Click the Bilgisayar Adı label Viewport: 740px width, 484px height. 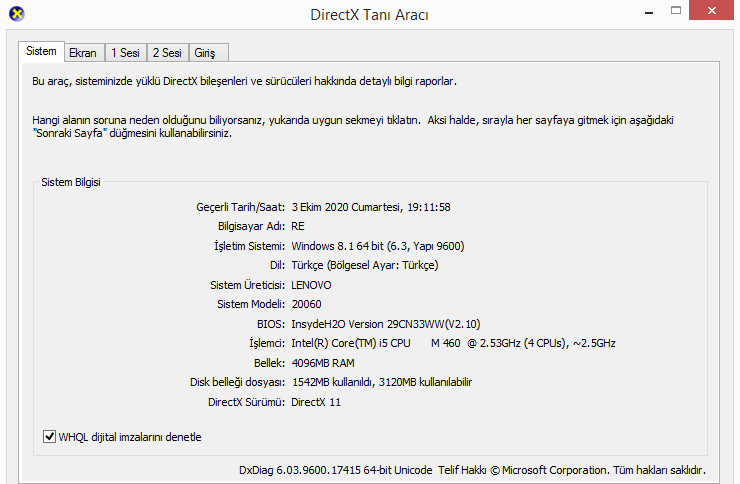pyautogui.click(x=252, y=226)
